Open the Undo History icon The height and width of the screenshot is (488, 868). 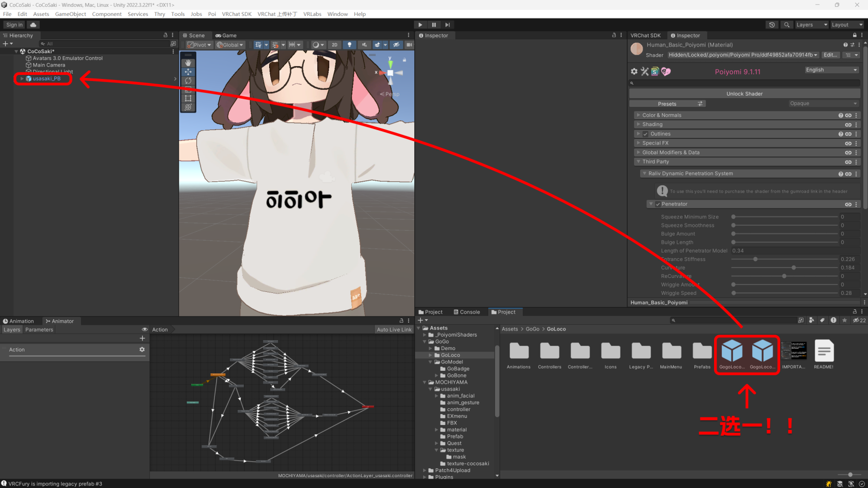[x=772, y=25]
